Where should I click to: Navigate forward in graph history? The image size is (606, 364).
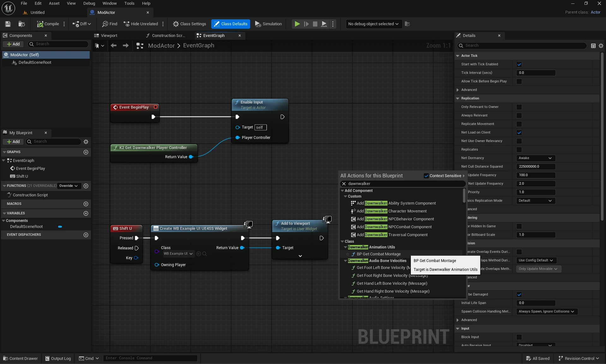coord(126,45)
